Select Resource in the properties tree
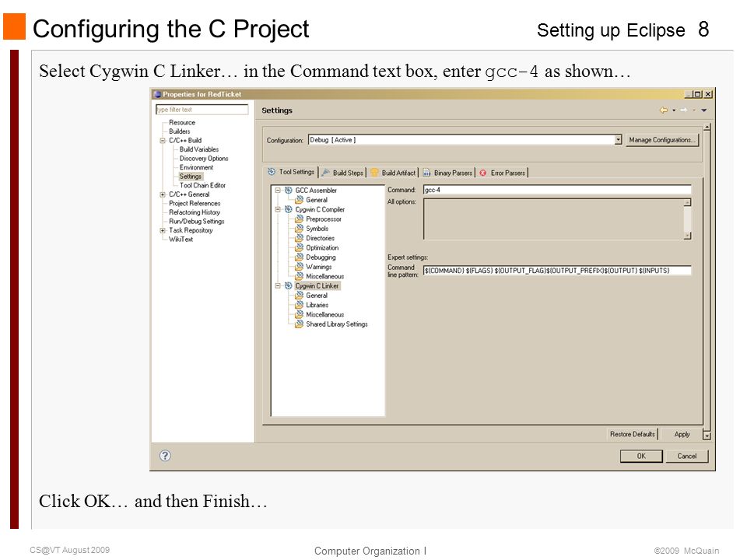The height and width of the screenshot is (560, 747). coord(182,122)
